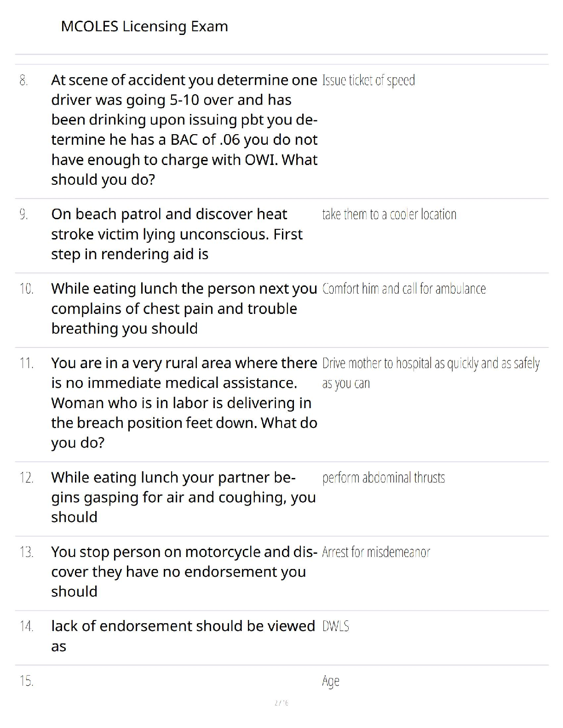Select the 'DWLS' answer text

336,626
